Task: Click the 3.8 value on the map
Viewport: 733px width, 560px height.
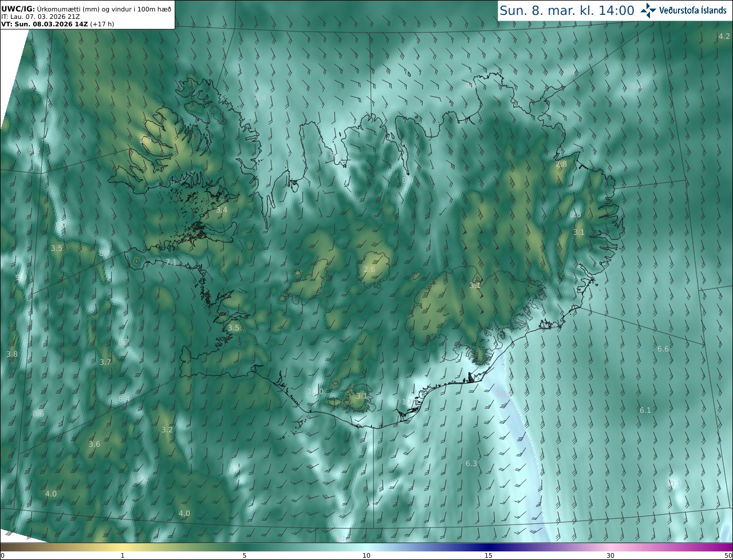Action: click(12, 354)
